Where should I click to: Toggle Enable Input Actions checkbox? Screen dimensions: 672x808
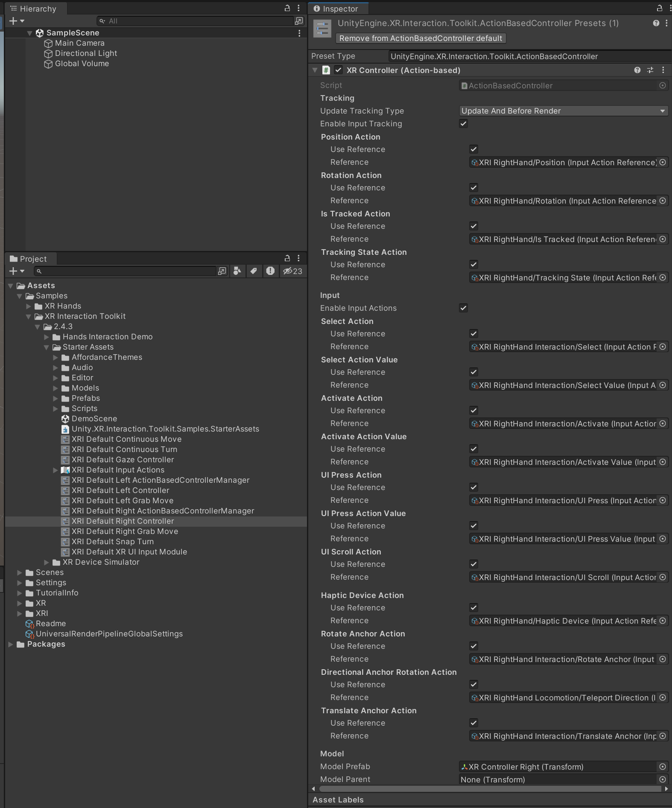click(x=464, y=308)
